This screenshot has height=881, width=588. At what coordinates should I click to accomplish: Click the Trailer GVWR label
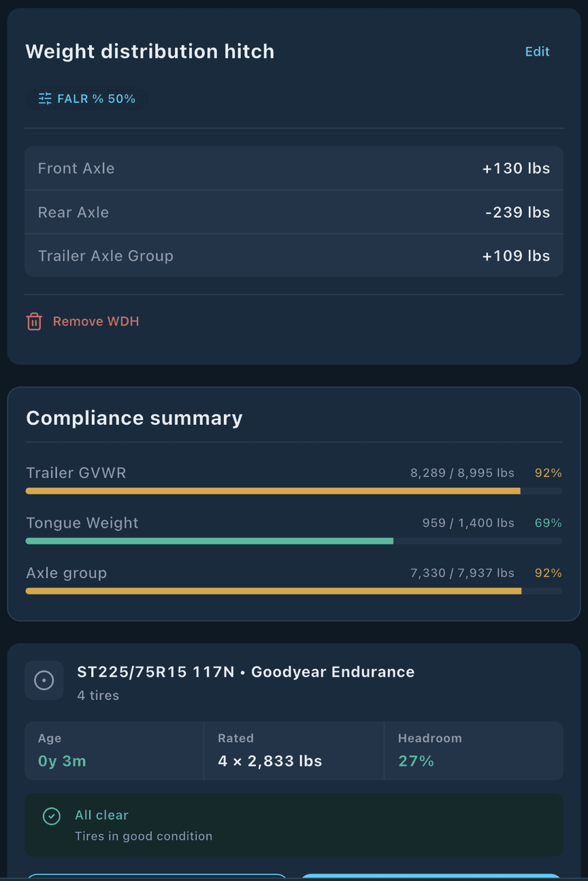[76, 473]
